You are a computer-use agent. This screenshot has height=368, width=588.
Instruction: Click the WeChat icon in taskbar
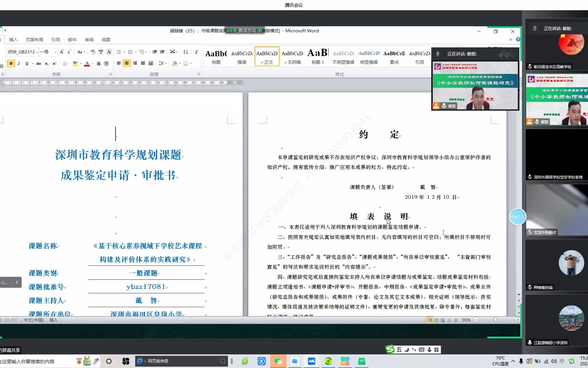tap(278, 361)
